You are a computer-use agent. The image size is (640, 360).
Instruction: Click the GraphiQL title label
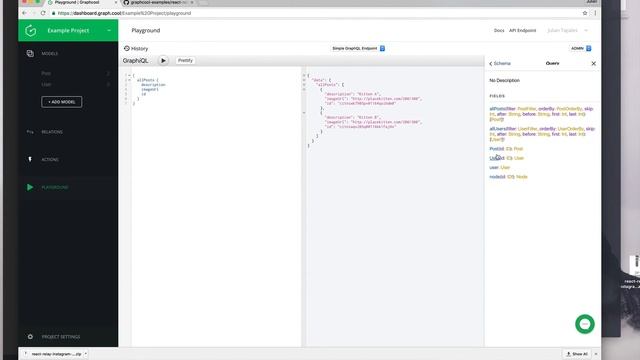pos(135,60)
